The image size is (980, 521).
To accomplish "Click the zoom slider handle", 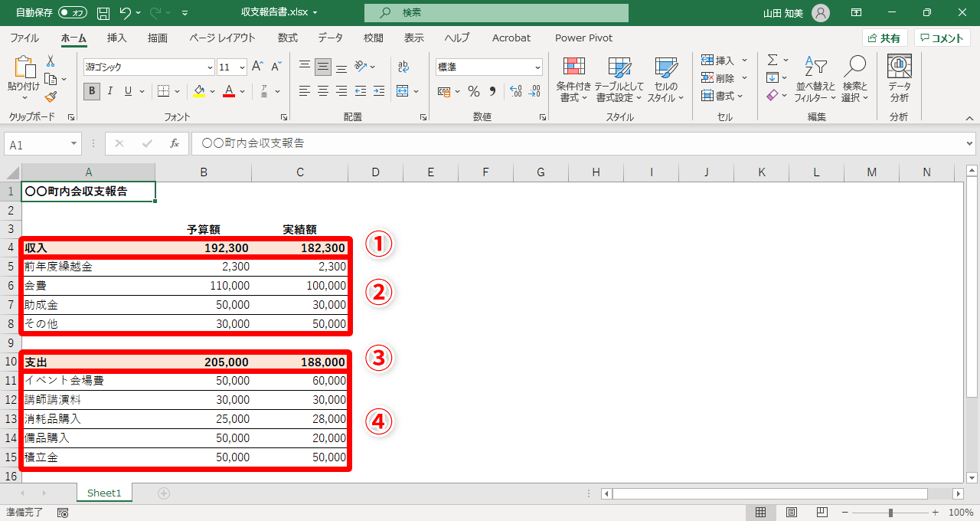I will (890, 513).
